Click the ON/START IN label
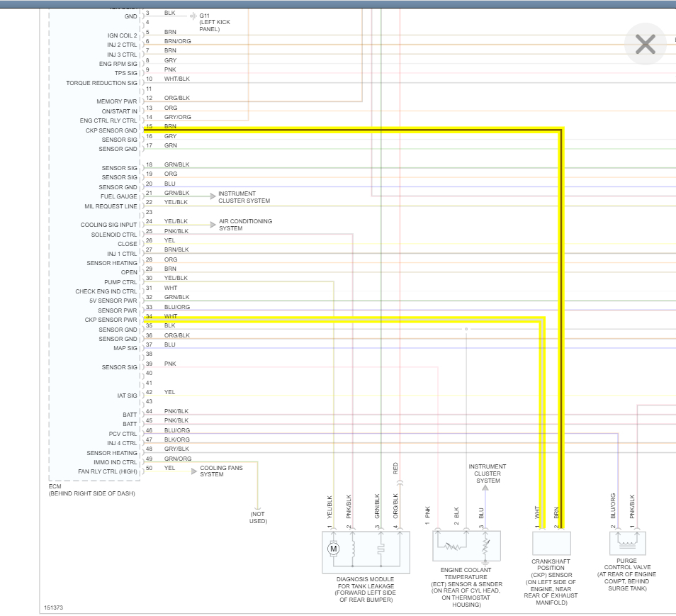Viewport: 676px width, 616px height. pyautogui.click(x=120, y=111)
